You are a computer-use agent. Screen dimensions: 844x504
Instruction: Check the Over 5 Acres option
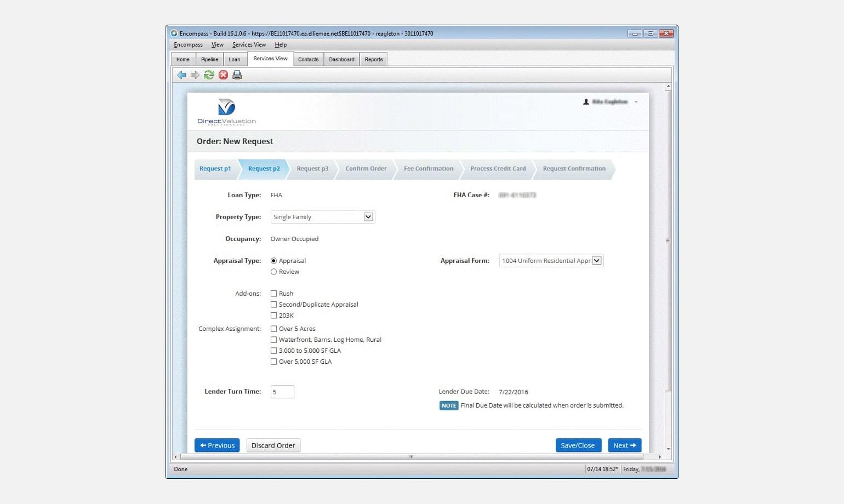pyautogui.click(x=273, y=329)
